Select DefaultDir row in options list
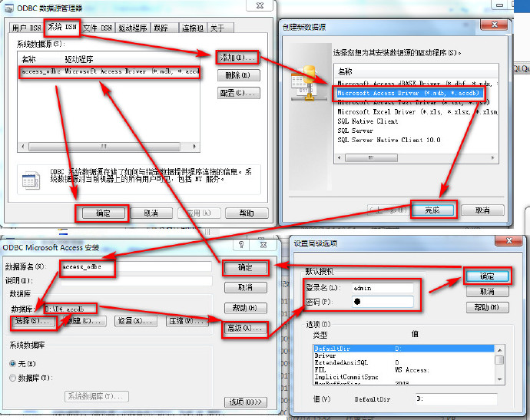Image resolution: width=530 pixels, height=420 pixels. click(404, 349)
